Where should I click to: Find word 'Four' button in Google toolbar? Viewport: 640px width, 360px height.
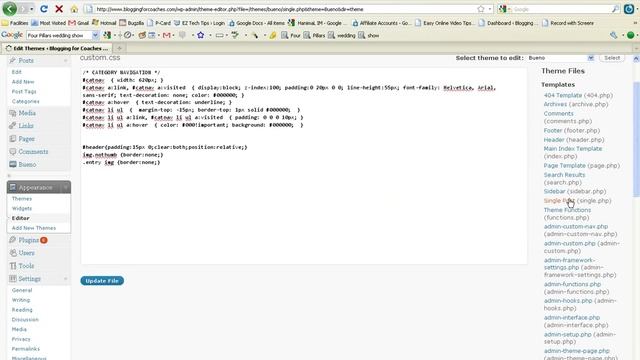click(x=291, y=36)
